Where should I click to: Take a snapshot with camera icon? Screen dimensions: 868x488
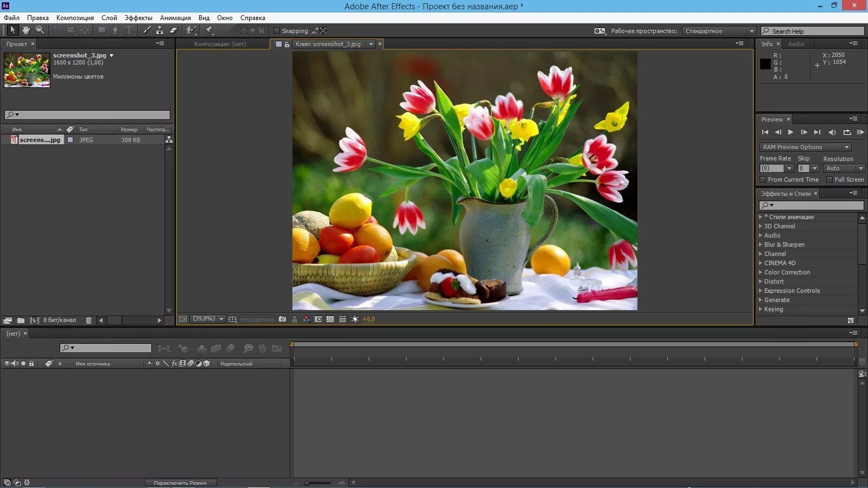pos(282,319)
